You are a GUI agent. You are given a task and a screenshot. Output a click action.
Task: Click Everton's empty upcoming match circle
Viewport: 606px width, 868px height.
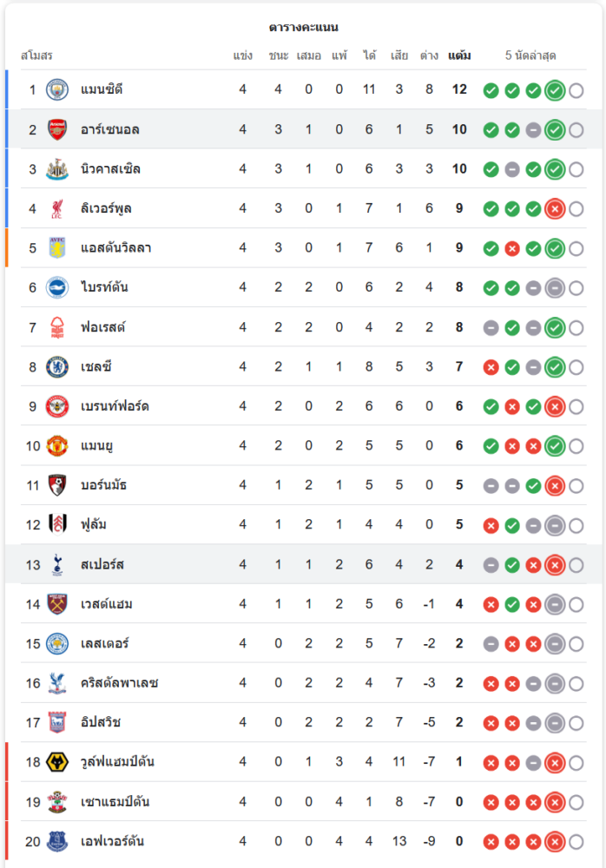tap(576, 841)
